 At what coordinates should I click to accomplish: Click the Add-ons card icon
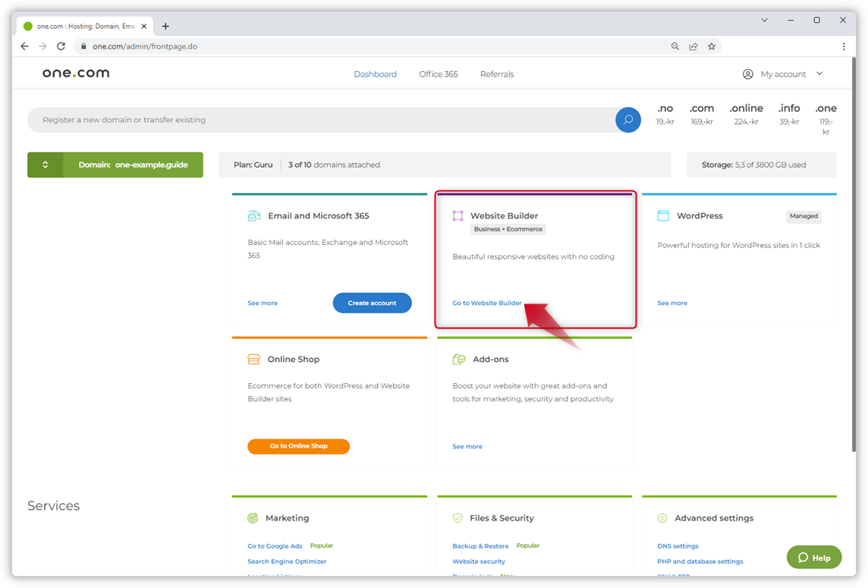tap(458, 360)
